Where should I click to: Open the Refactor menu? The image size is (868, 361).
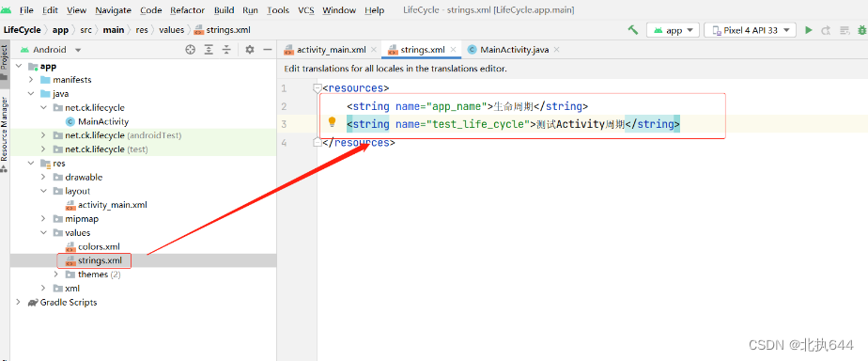[x=188, y=10]
